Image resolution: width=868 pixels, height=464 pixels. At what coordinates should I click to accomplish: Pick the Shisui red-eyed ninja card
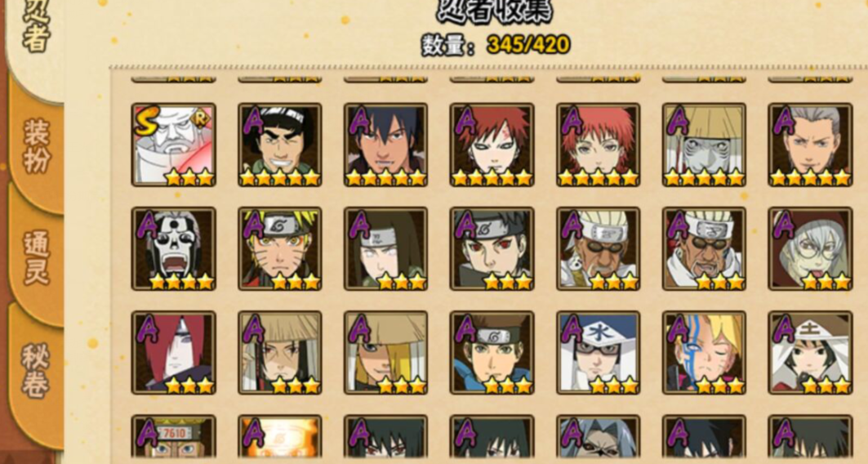coord(492,248)
